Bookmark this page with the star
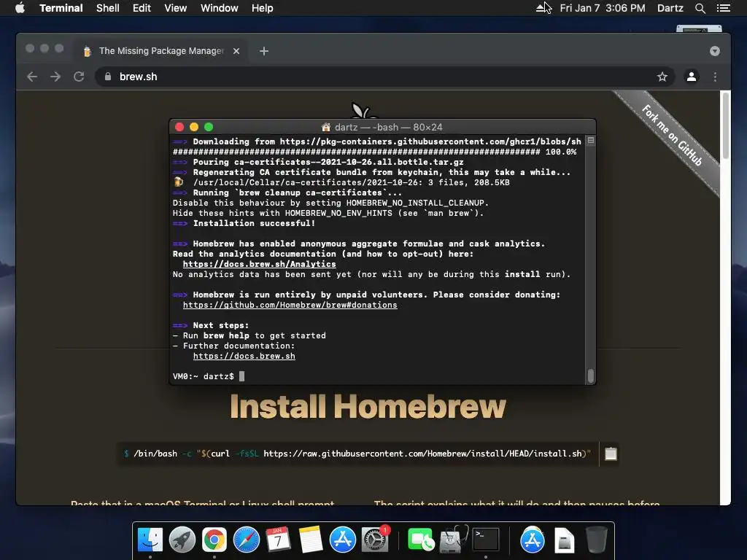Screen dimensions: 747x560 point(662,77)
